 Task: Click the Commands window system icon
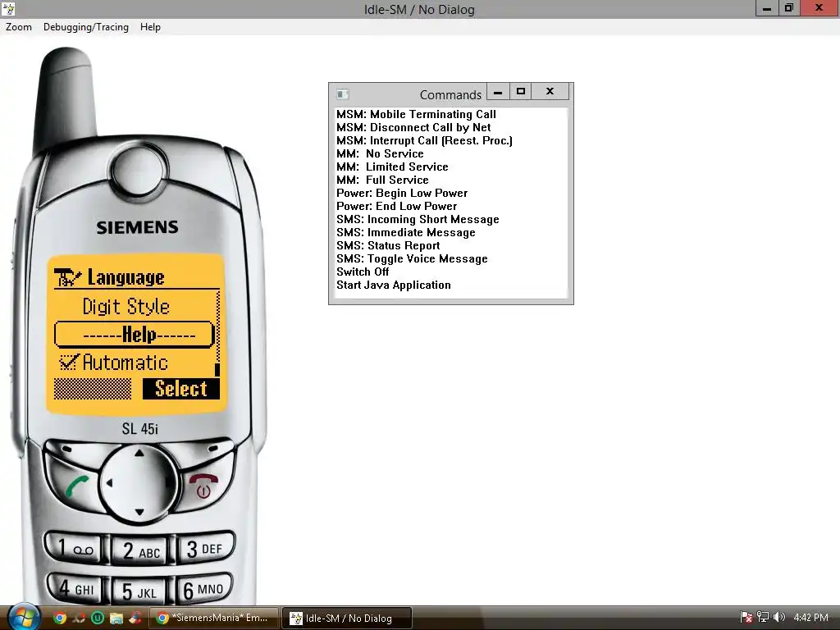[342, 95]
